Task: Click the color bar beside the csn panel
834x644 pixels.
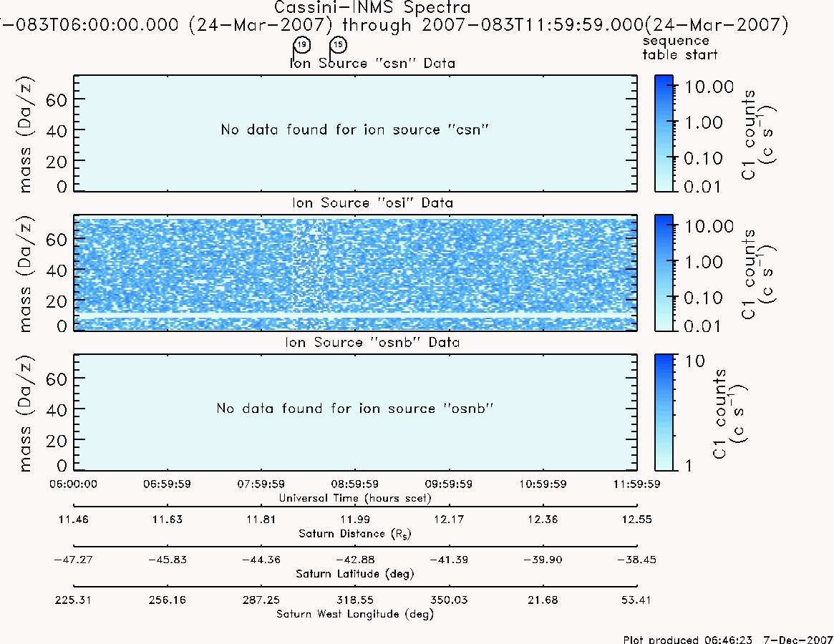Action: tap(664, 133)
